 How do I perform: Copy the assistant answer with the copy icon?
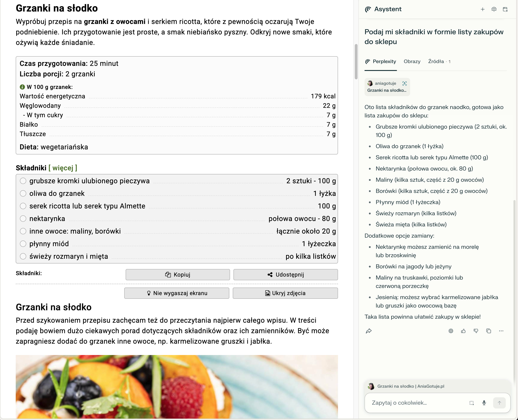coord(488,331)
